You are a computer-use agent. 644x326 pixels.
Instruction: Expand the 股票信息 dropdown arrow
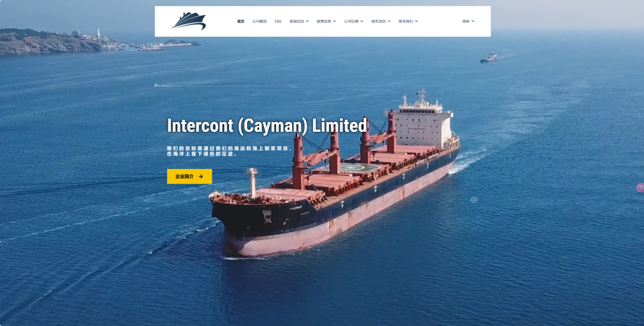(334, 21)
